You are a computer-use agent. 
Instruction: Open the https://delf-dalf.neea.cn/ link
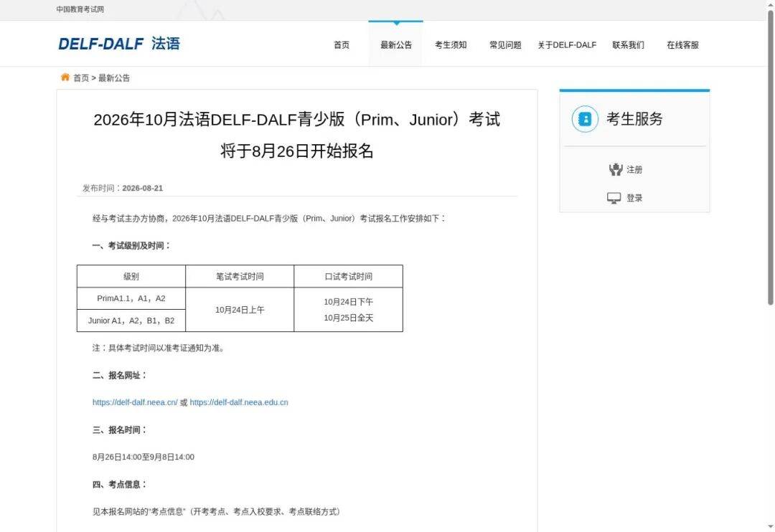[x=135, y=402]
